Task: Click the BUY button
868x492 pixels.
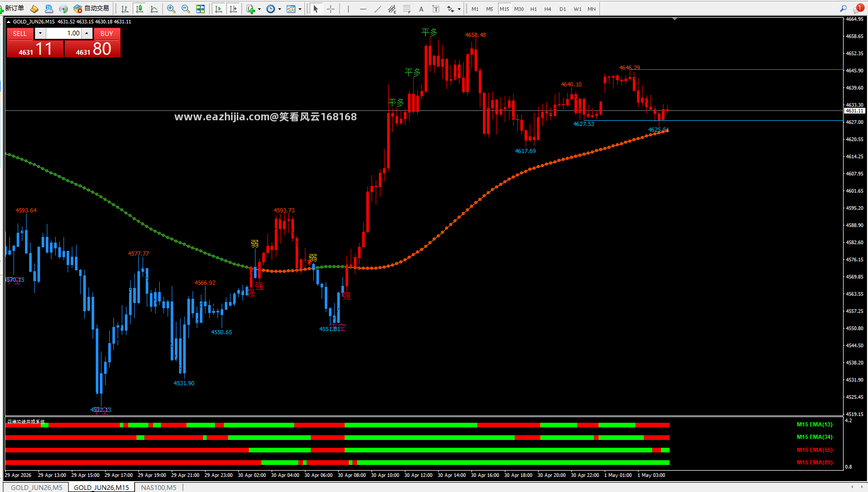Action: [107, 33]
